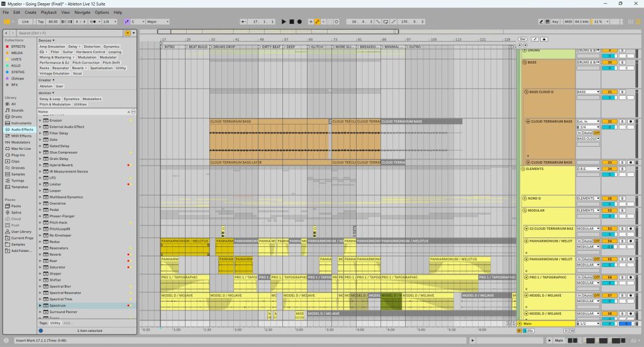Viewport: 644px width, 347px height.
Task: Toggle the yellow browser filter button
Action: (128, 33)
